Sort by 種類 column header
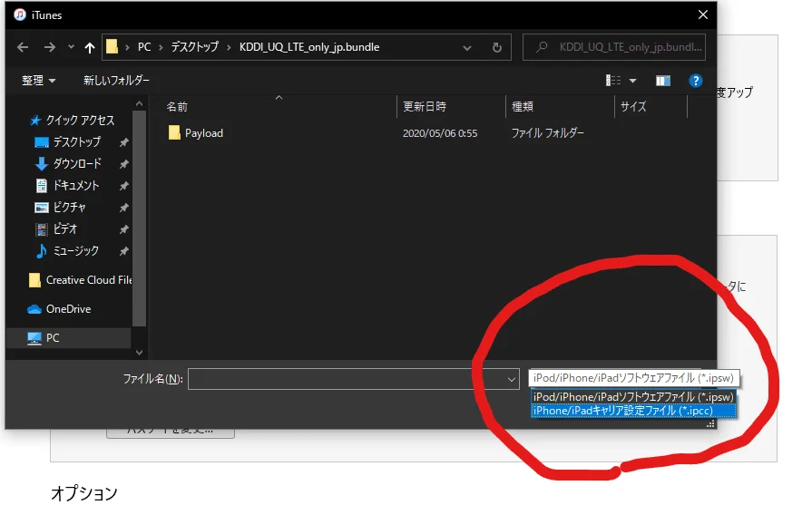Image resolution: width=812 pixels, height=505 pixels. click(x=522, y=107)
